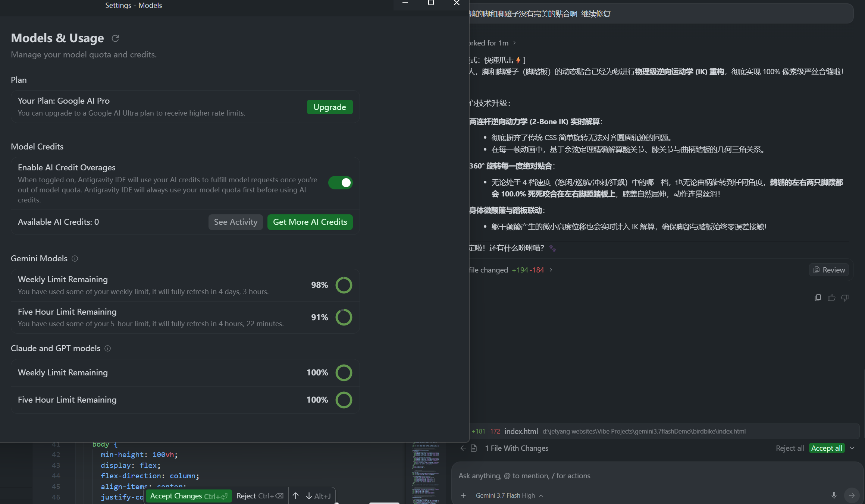Go to previous change arrow
The image size is (865, 504).
(x=295, y=496)
